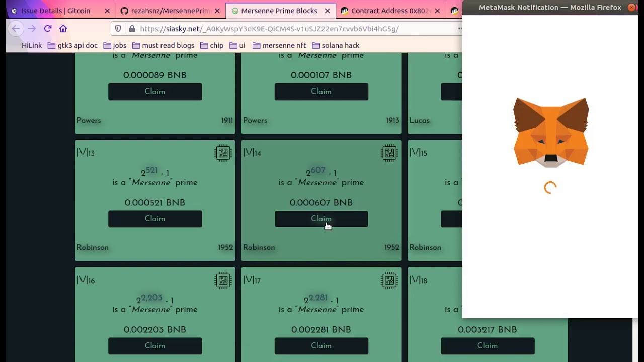Click the M14 label on the 607 card
Viewport: 644px width, 362px height.
(x=252, y=153)
